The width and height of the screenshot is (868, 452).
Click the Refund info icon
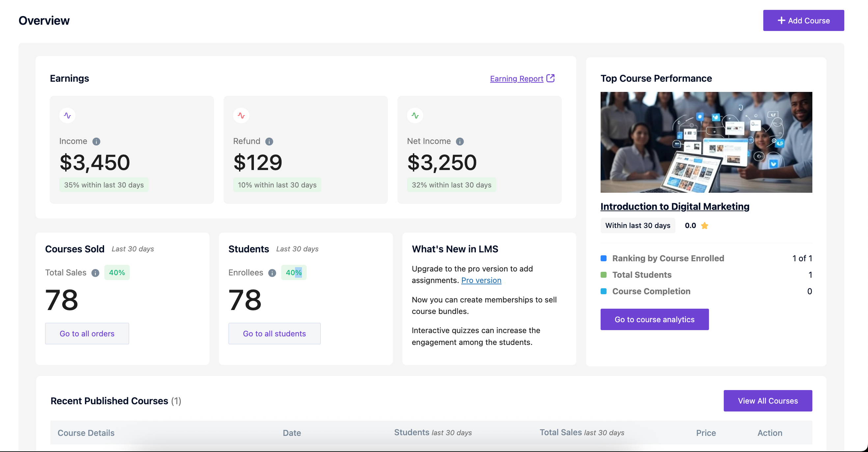point(269,142)
